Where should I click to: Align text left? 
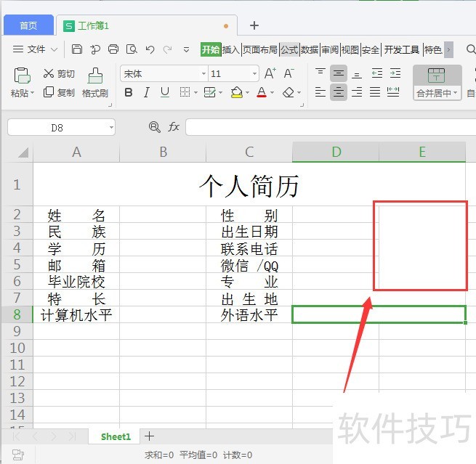click(320, 91)
